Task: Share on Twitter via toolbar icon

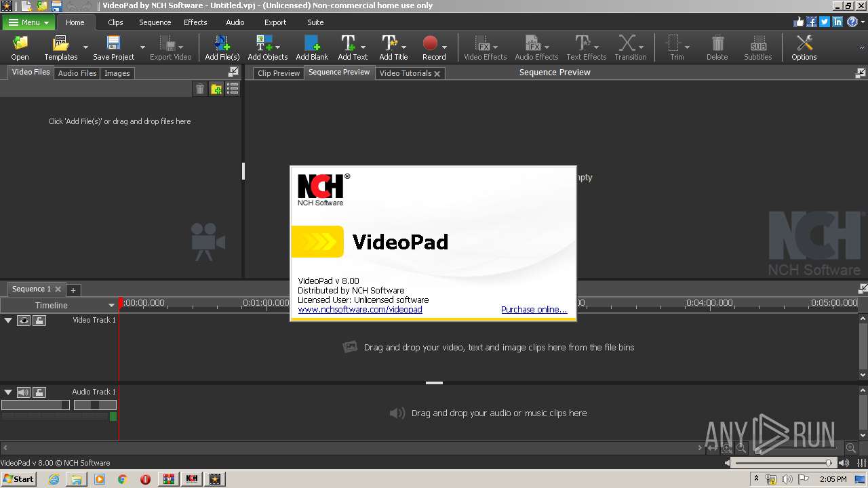Action: coord(825,22)
